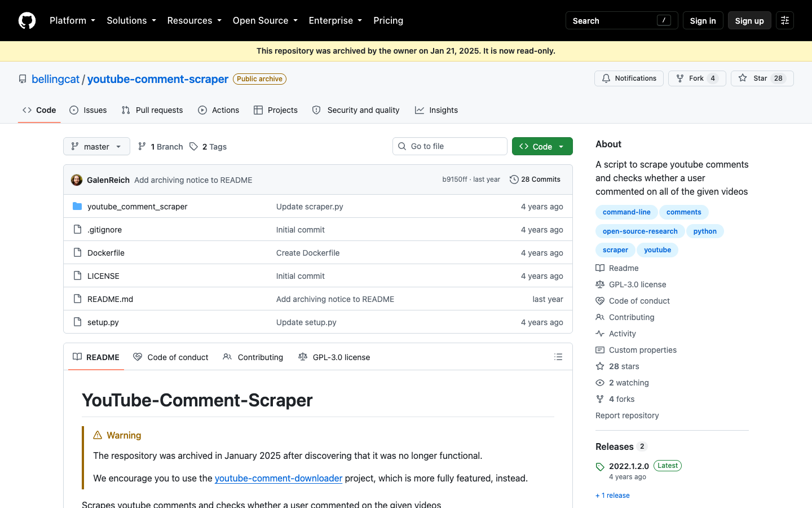Select the Code of conduct file tab
Screen dimensions: 812x508
(x=171, y=357)
